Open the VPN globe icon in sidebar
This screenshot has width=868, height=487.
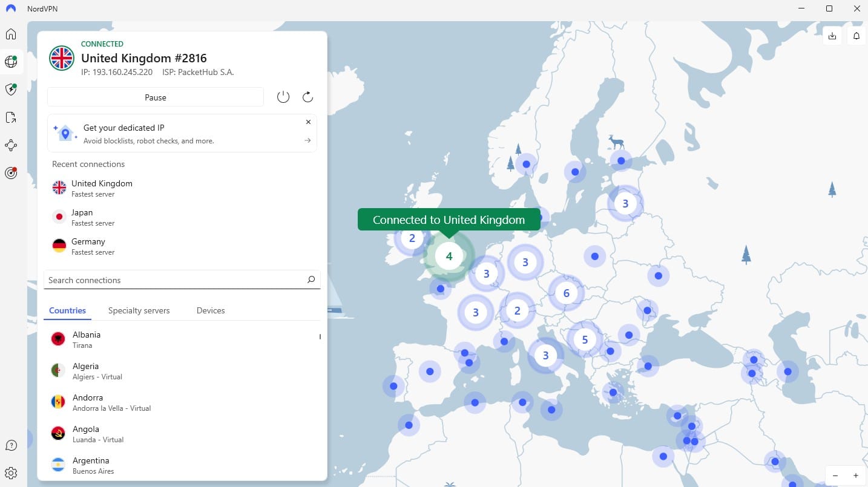[x=11, y=62]
